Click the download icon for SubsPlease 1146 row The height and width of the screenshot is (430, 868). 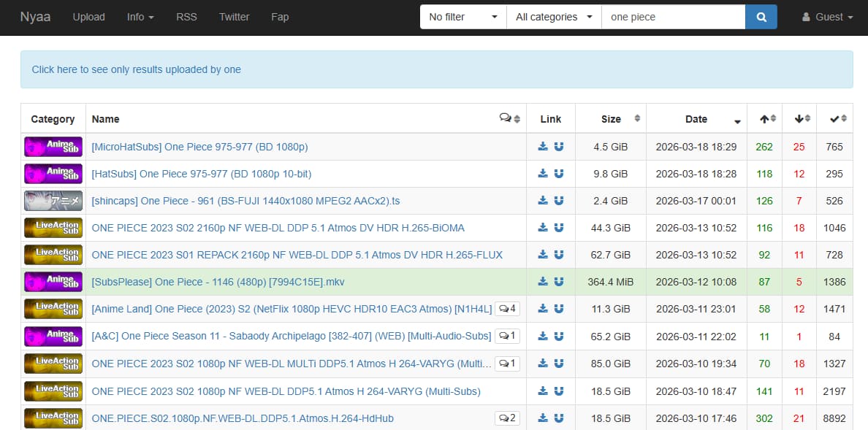543,282
